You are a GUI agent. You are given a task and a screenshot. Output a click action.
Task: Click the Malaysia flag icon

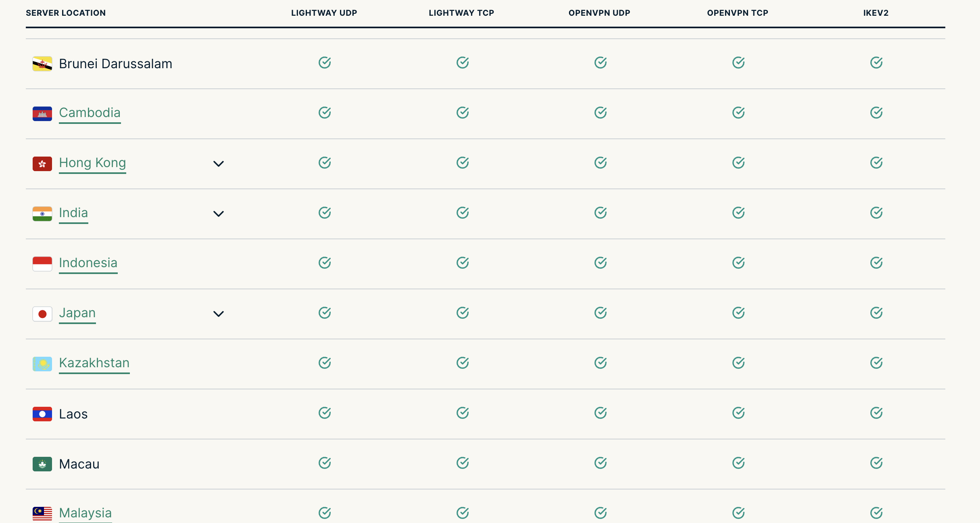tap(42, 514)
